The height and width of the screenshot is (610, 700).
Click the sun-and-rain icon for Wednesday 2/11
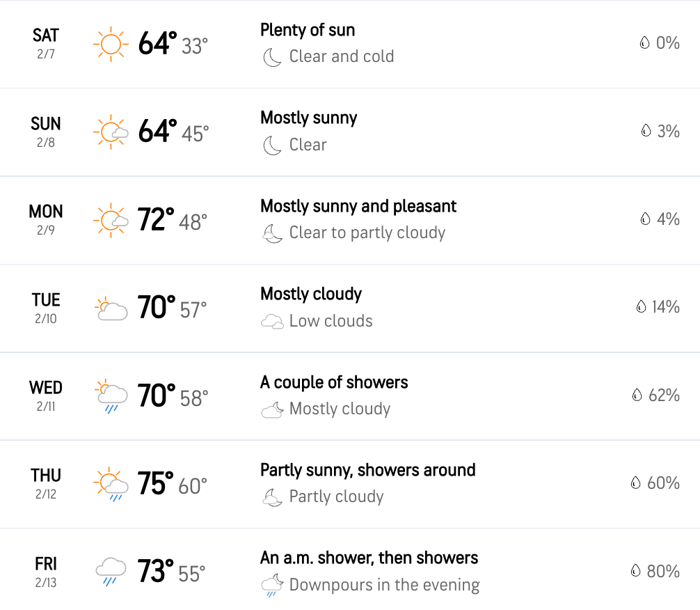[x=111, y=396]
